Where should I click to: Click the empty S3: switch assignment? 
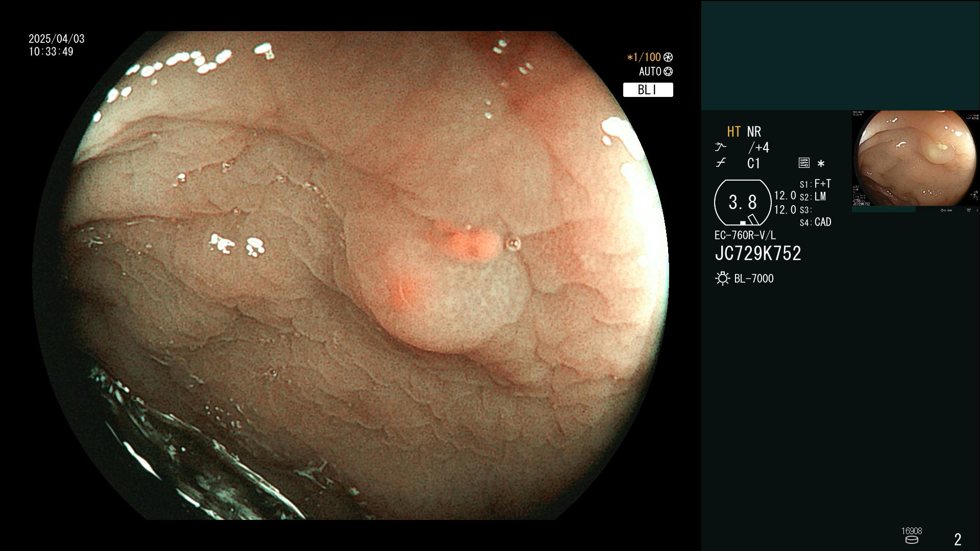point(805,210)
